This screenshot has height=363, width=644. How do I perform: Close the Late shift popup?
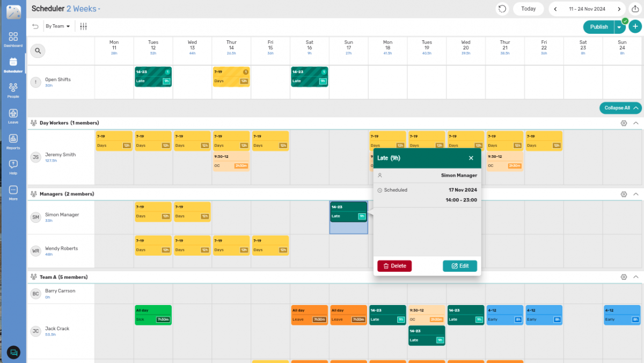coord(471,158)
